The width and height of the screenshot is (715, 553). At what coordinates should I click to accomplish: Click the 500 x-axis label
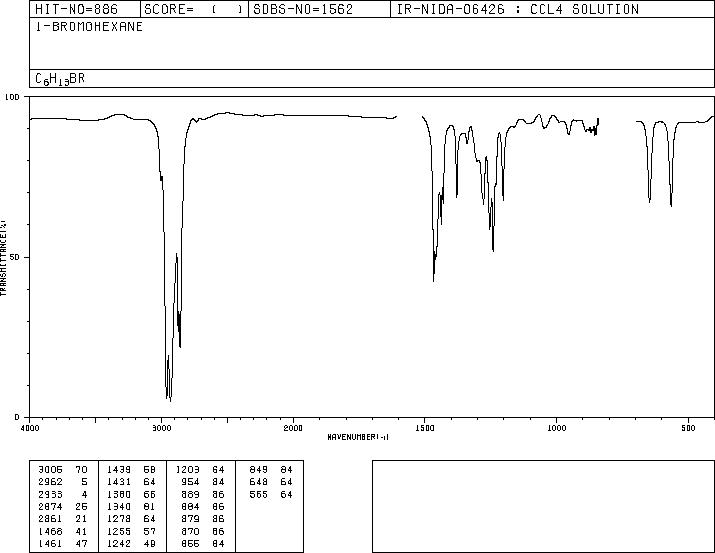coord(688,428)
